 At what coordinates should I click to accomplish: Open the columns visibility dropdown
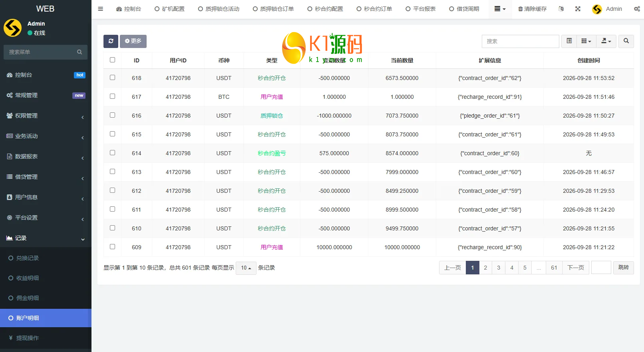click(586, 41)
